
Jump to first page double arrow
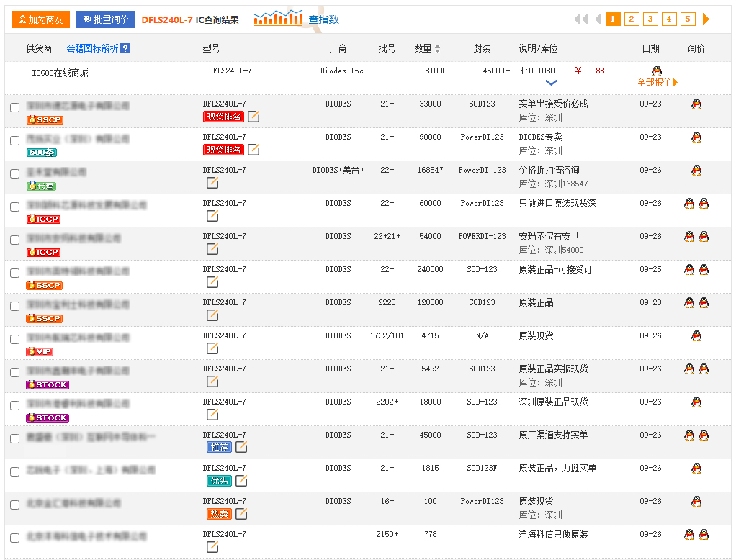[581, 19]
